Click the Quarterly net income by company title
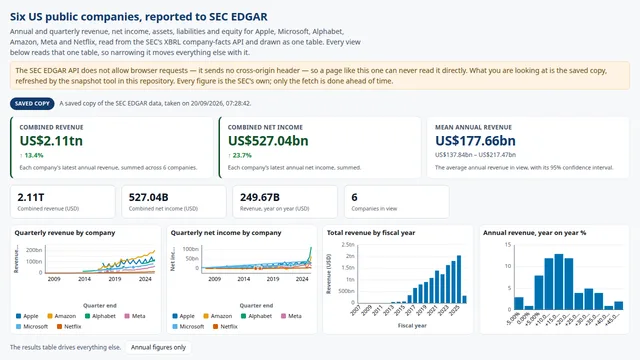640x360 pixels. 226,233
